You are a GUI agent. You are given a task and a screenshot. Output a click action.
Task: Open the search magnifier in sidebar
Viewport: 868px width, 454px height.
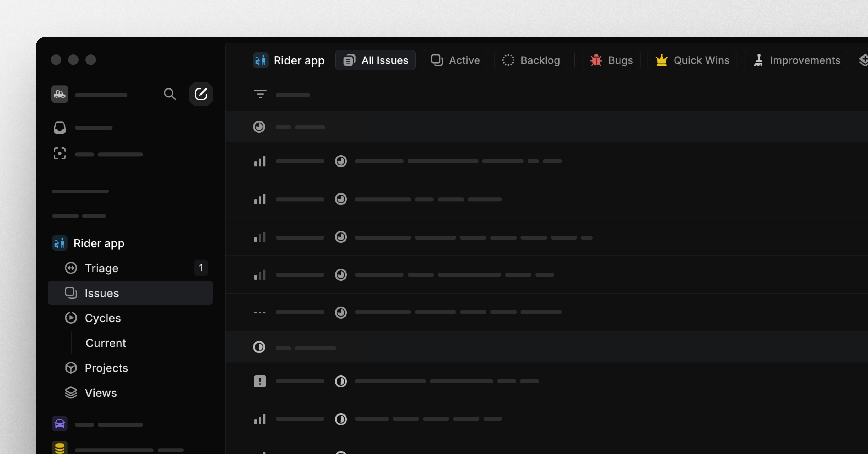pyautogui.click(x=170, y=94)
